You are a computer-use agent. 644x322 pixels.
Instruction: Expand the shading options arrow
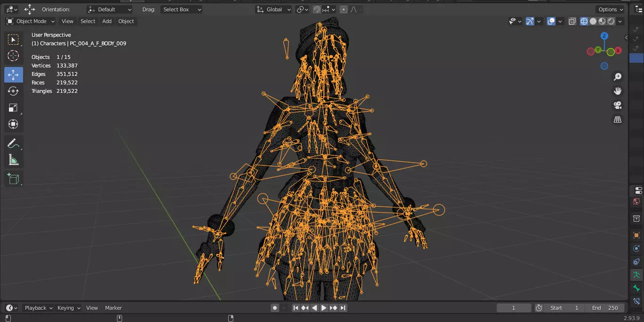[620, 21]
